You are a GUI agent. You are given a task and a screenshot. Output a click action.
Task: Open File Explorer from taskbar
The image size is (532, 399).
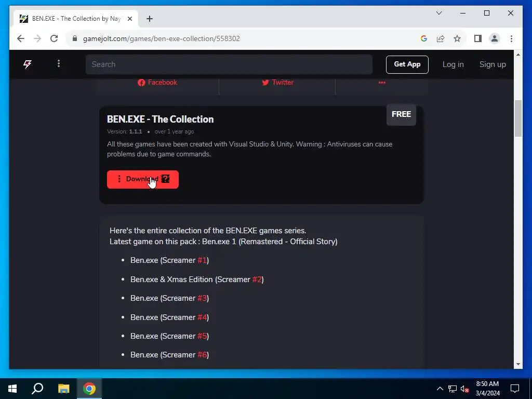coord(63,389)
